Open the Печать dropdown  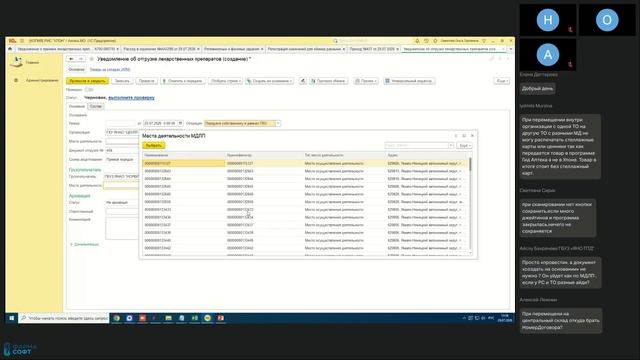366,81
